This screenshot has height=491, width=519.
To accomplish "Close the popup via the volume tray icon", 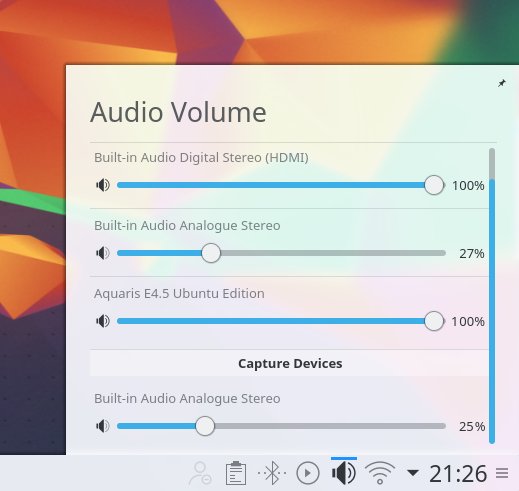I will pyautogui.click(x=344, y=473).
